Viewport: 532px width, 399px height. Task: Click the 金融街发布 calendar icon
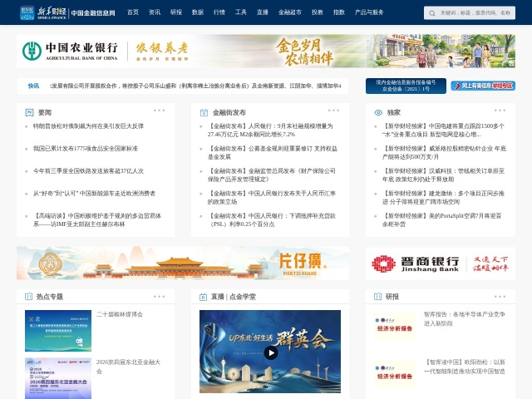coord(204,112)
